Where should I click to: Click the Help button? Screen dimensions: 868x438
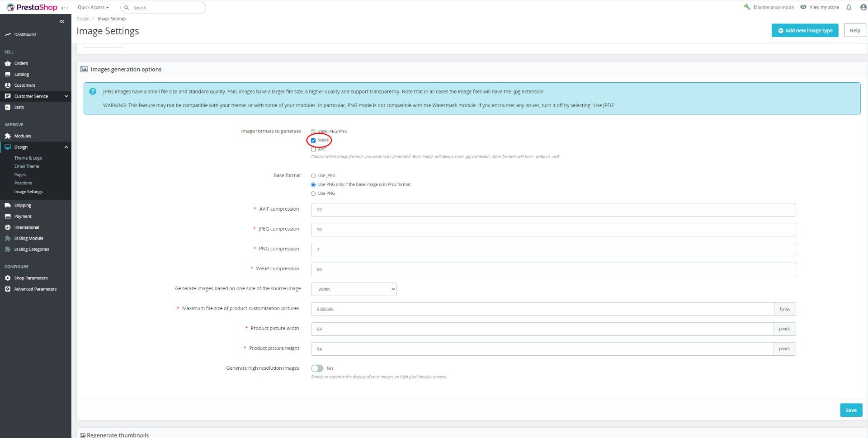pyautogui.click(x=855, y=30)
